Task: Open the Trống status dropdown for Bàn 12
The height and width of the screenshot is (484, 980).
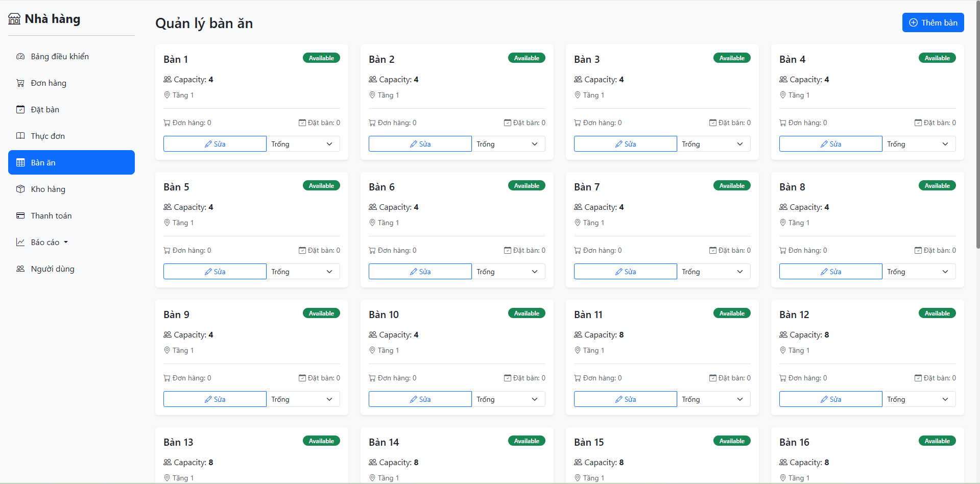Action: pos(919,399)
